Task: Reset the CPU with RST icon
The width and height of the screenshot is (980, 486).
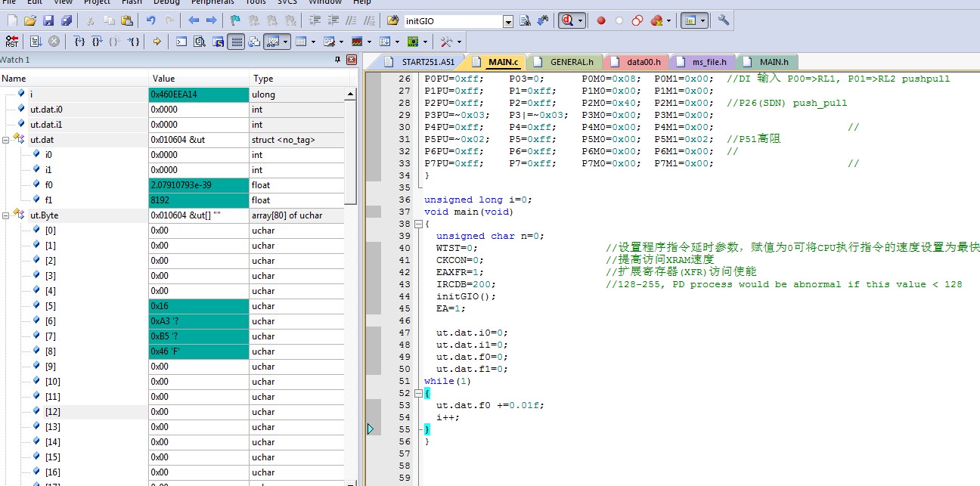Action: point(11,42)
